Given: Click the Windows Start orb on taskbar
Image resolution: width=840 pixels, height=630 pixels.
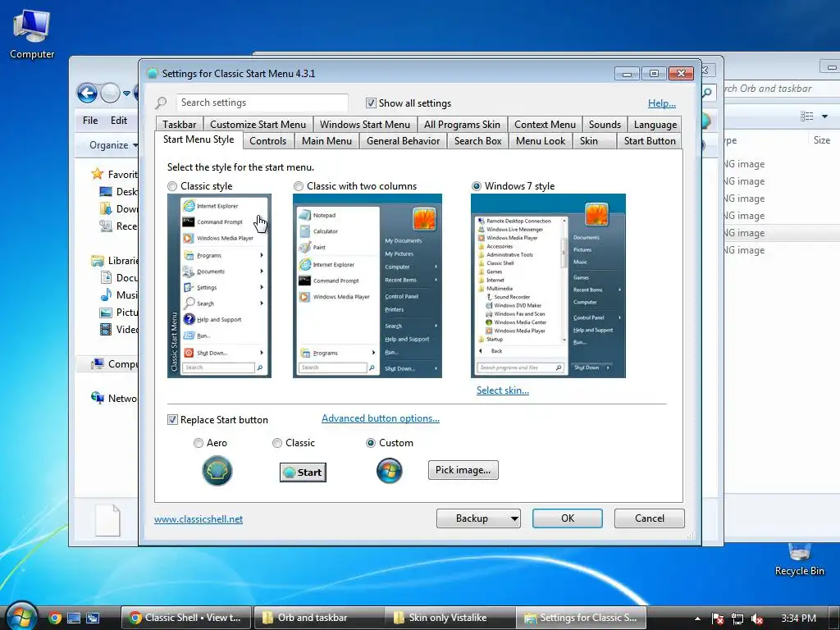Looking at the screenshot, I should point(21,617).
